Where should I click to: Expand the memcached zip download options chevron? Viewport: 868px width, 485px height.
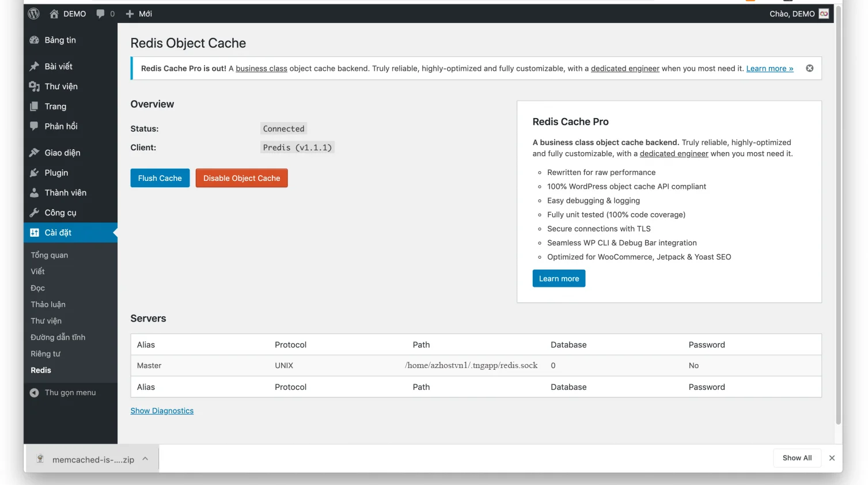coord(145,459)
